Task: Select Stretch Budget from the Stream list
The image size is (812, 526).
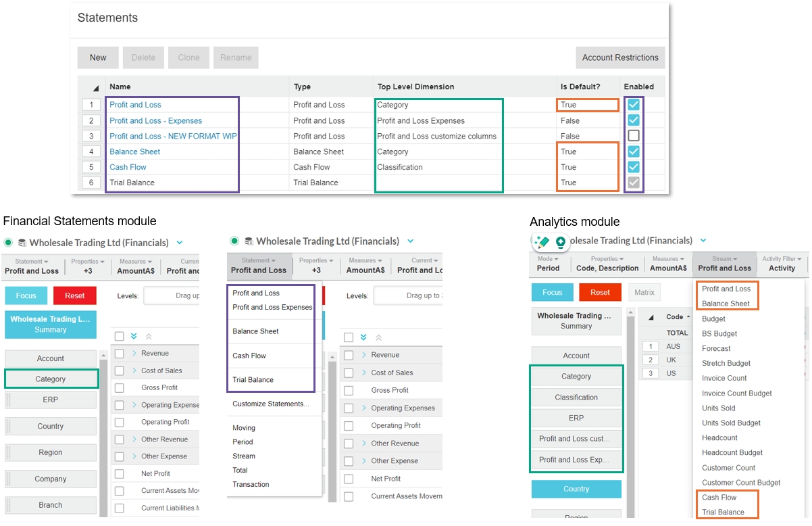Action: (x=726, y=363)
